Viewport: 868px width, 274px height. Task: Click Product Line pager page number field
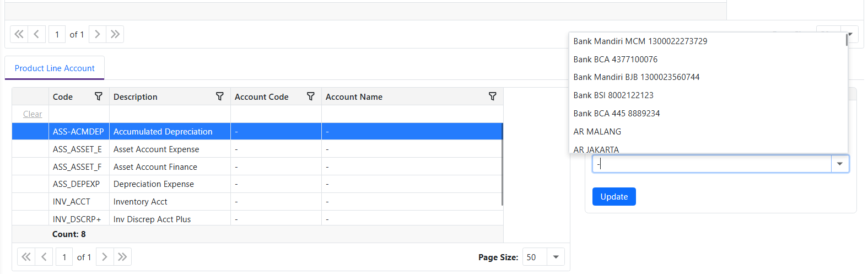coord(64,257)
